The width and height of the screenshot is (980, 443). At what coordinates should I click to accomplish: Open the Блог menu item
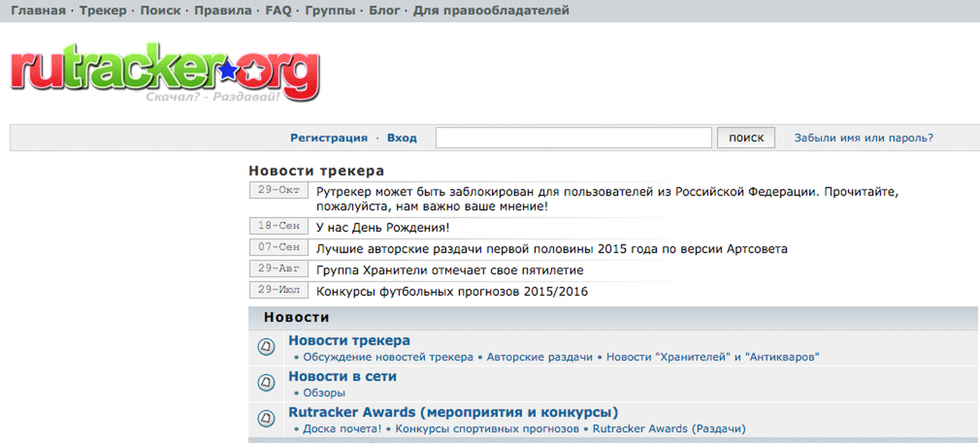[x=384, y=10]
